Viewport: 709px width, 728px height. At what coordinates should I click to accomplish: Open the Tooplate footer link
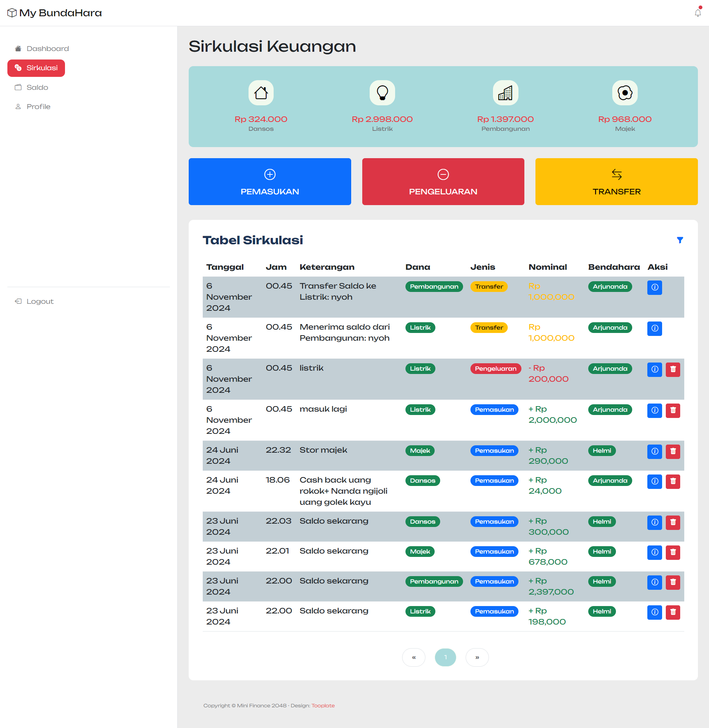click(x=323, y=706)
